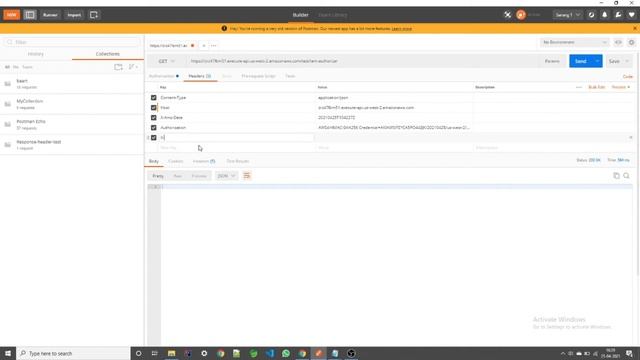Click the application/json header value
640x360 pixels.
point(333,98)
